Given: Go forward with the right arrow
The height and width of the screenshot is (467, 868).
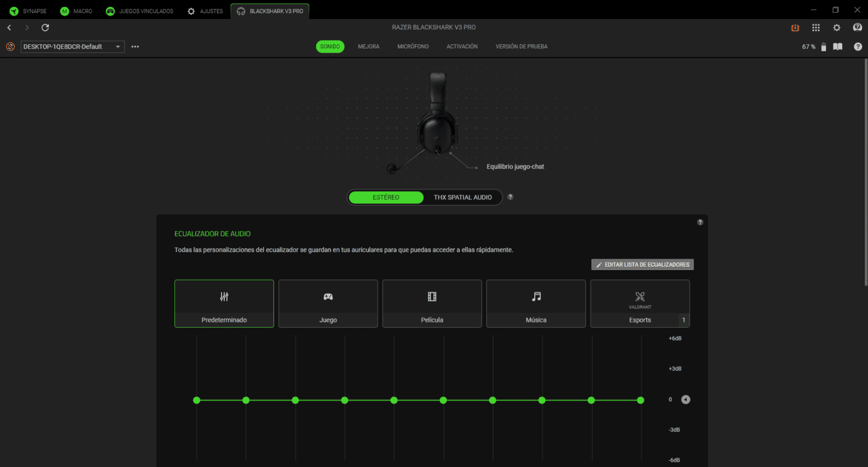Looking at the screenshot, I should click(x=27, y=28).
